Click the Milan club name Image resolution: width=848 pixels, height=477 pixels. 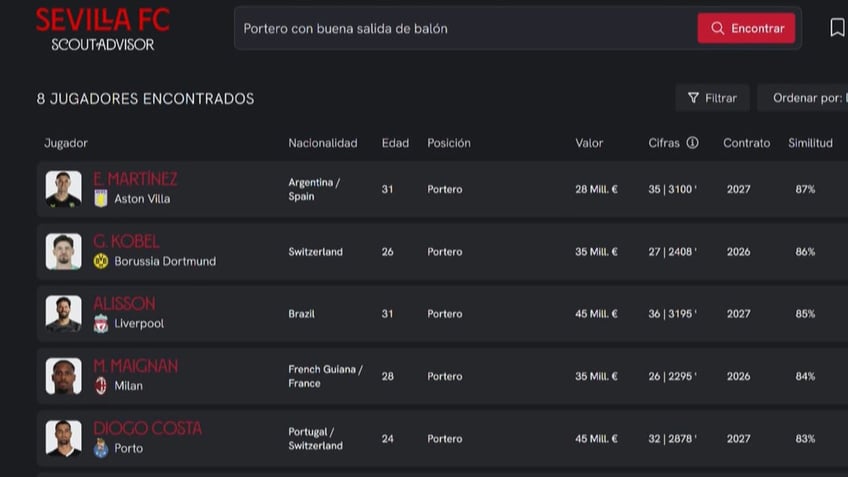pyautogui.click(x=129, y=386)
